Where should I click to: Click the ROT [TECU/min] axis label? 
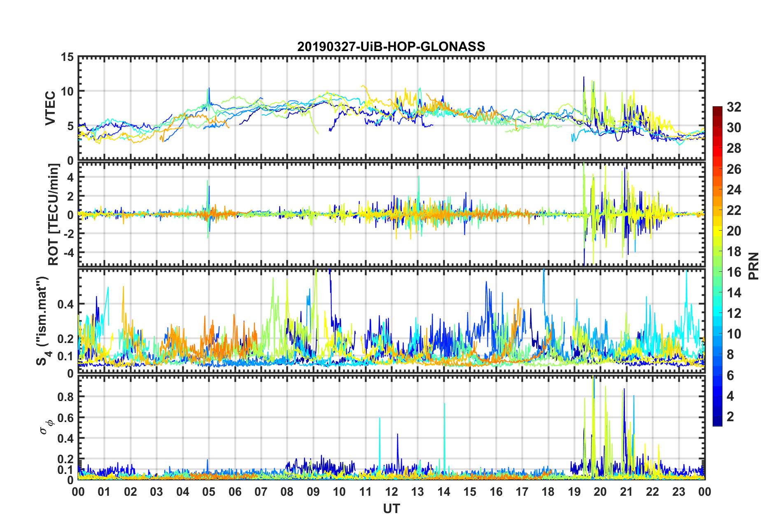(x=54, y=215)
